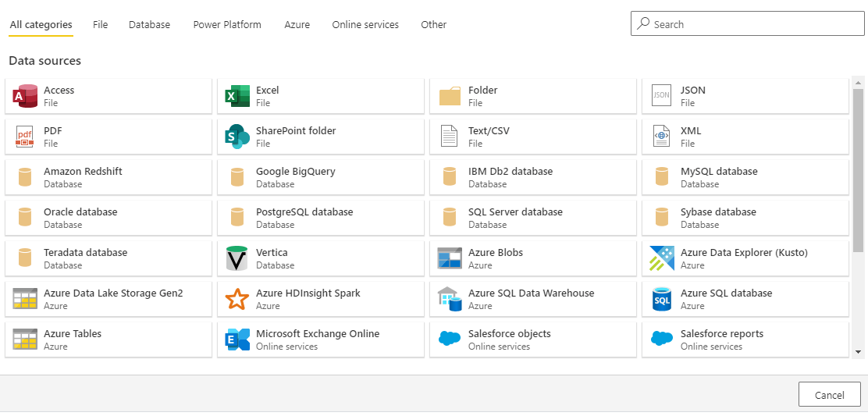Click the MySQL database cylinder icon
The height and width of the screenshot is (416, 868).
661,177
